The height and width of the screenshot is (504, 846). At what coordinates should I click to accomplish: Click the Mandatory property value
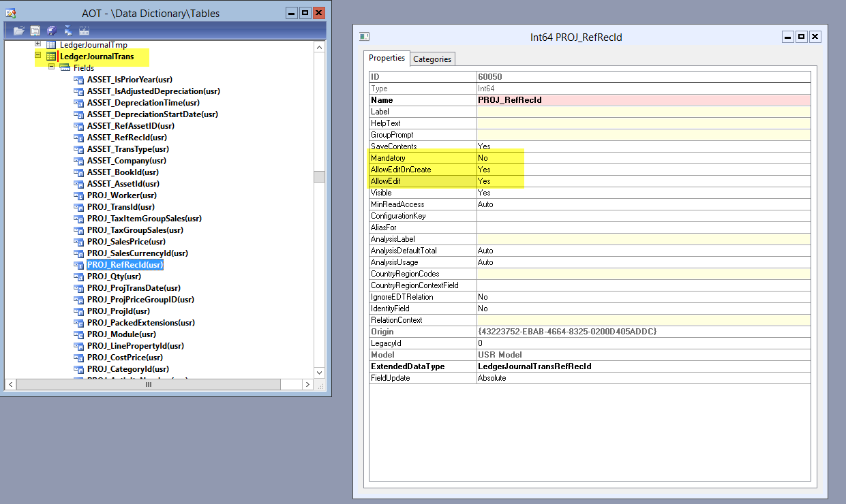(x=643, y=158)
